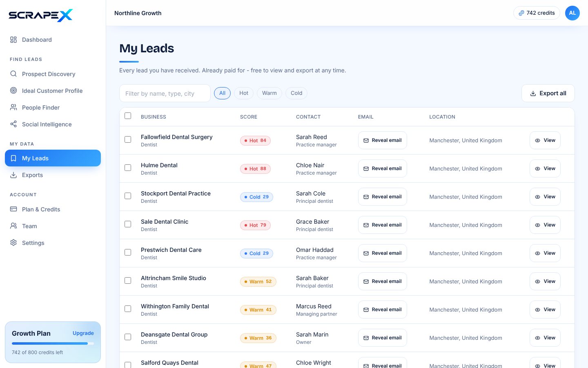Click the SCORE column header
The height and width of the screenshot is (368, 588).
[249, 117]
